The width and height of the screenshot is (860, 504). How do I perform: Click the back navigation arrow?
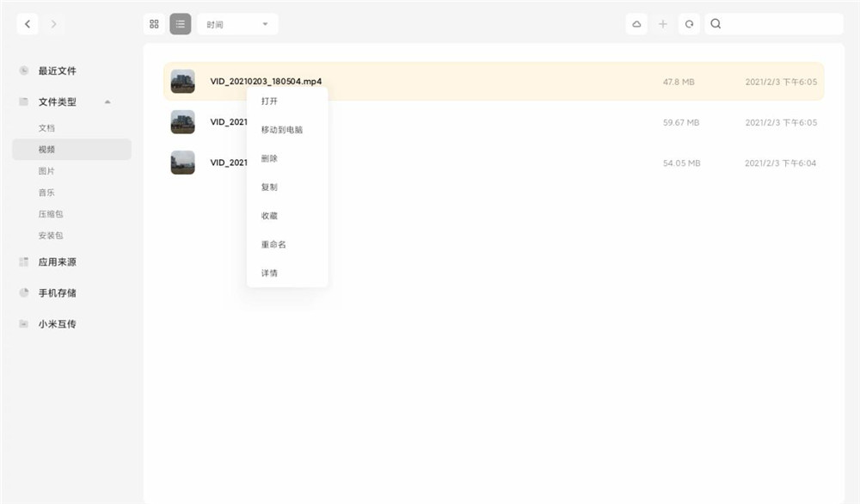[27, 23]
